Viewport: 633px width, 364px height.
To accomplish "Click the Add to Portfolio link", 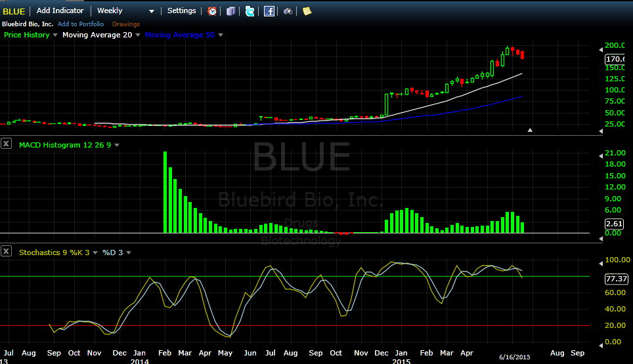I will [81, 24].
